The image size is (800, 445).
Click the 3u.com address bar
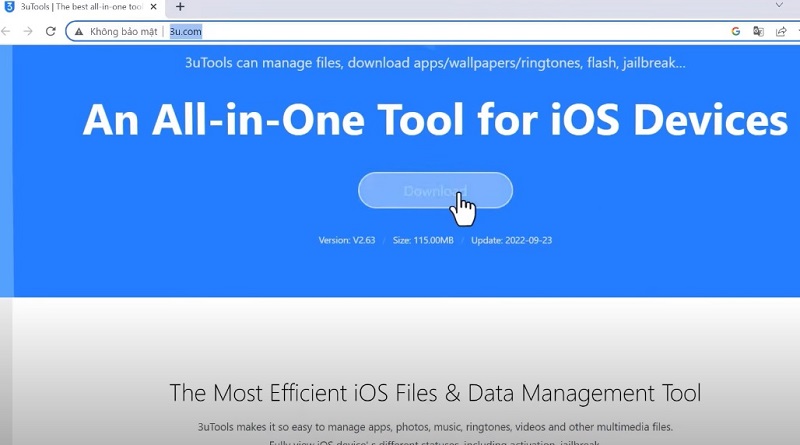(x=398, y=32)
